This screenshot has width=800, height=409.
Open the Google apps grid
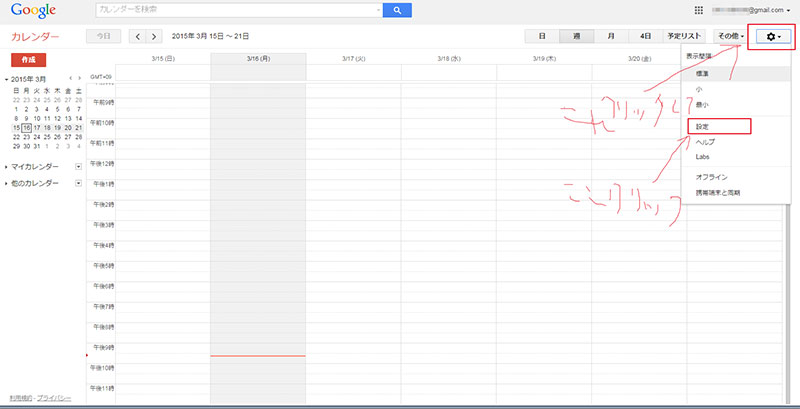tap(698, 10)
